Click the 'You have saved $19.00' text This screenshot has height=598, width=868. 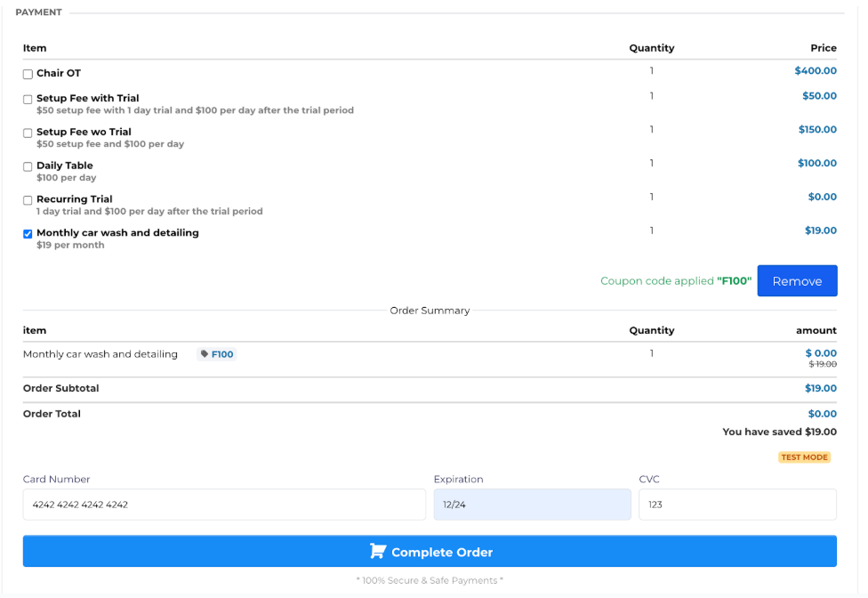[x=779, y=432]
